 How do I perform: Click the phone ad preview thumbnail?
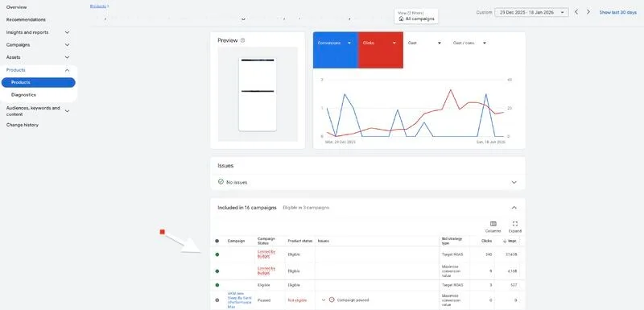pyautogui.click(x=258, y=94)
